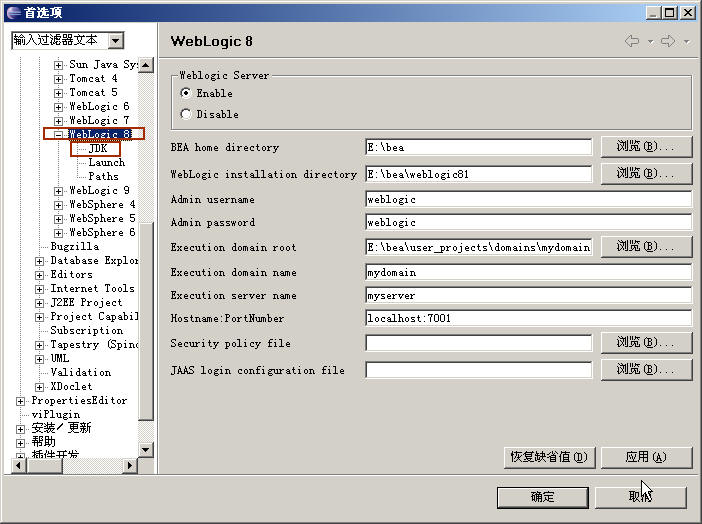Viewport: 702px width, 524px height.
Task: Select JDK under WebLogic 8
Action: point(98,148)
